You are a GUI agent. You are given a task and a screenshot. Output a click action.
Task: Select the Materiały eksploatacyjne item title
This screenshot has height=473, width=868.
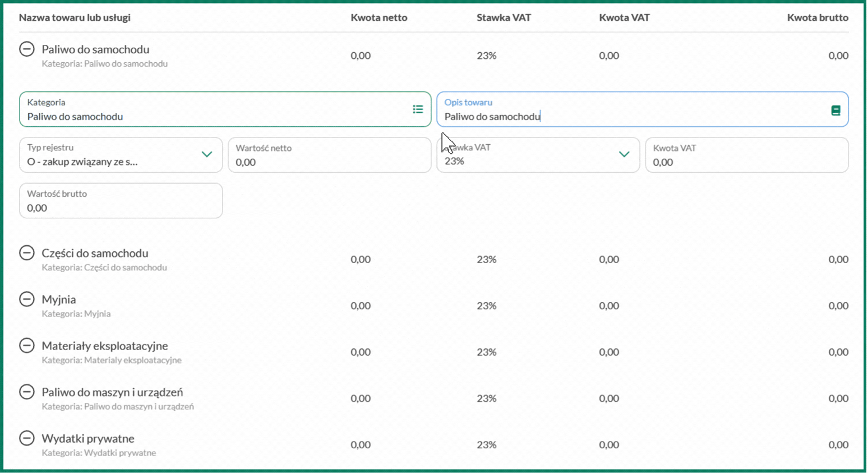(x=105, y=346)
